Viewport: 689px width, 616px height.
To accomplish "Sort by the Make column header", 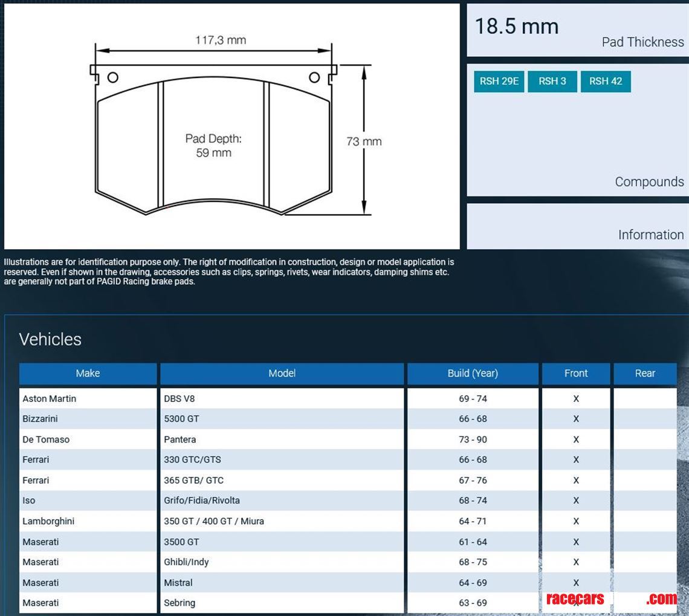I will 88,374.
